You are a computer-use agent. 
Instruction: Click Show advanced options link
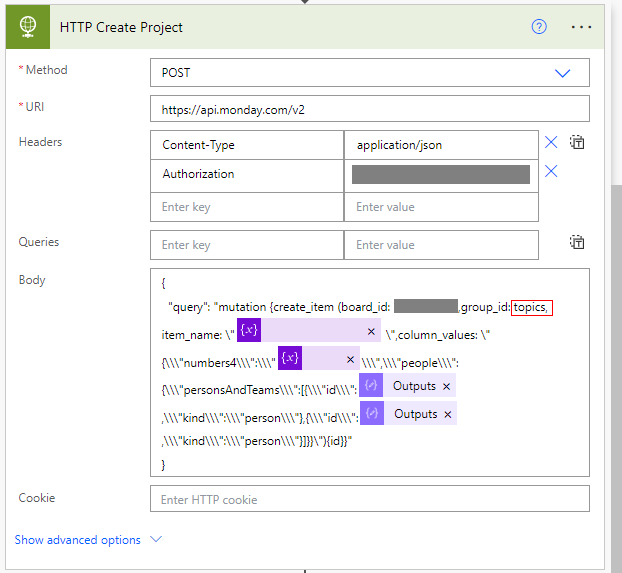click(78, 540)
